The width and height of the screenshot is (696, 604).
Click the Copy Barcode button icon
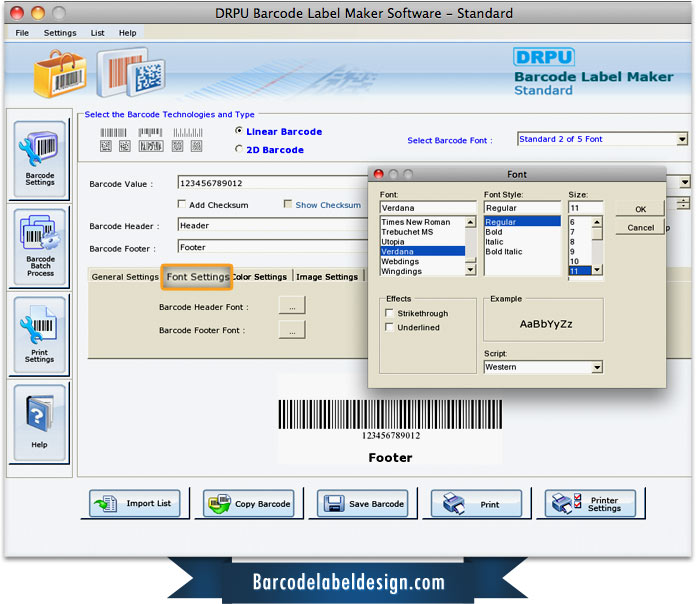pyautogui.click(x=219, y=504)
